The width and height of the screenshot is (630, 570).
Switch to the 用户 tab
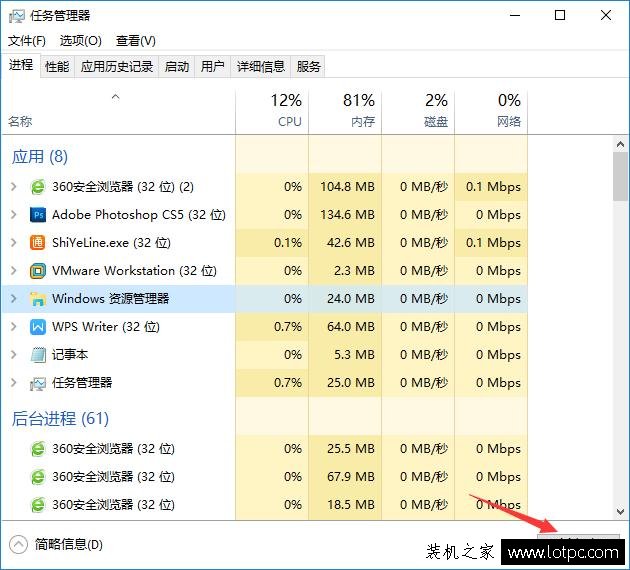tap(213, 66)
